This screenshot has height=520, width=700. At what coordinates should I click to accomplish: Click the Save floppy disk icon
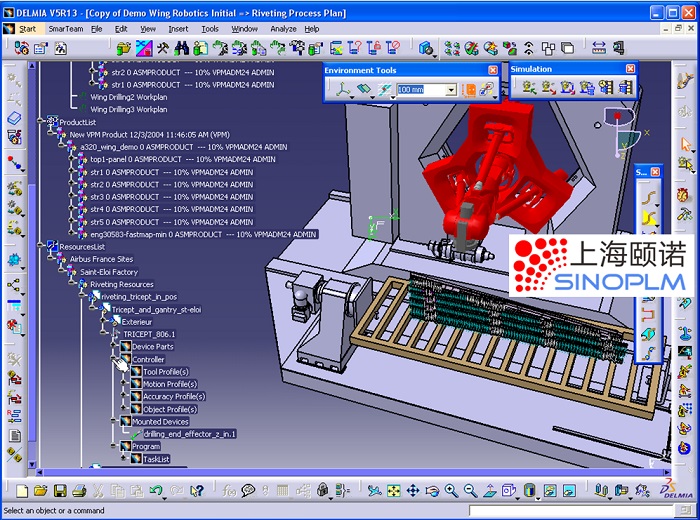coord(60,491)
